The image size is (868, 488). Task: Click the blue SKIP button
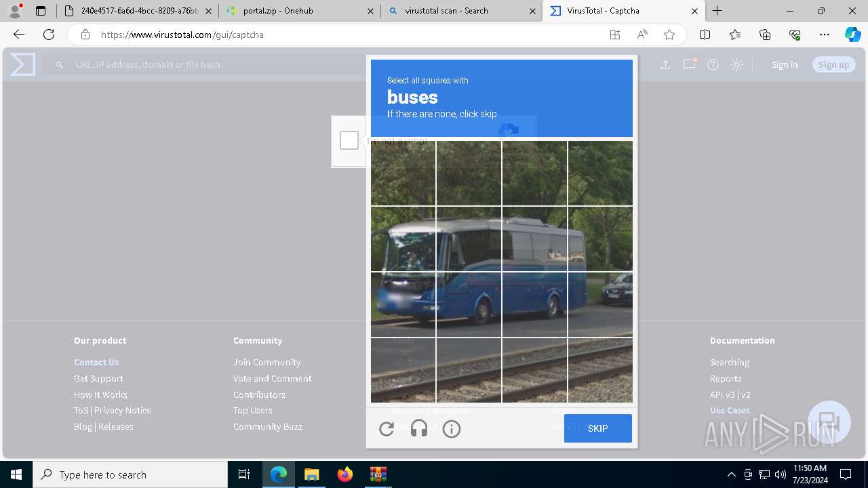click(597, 428)
